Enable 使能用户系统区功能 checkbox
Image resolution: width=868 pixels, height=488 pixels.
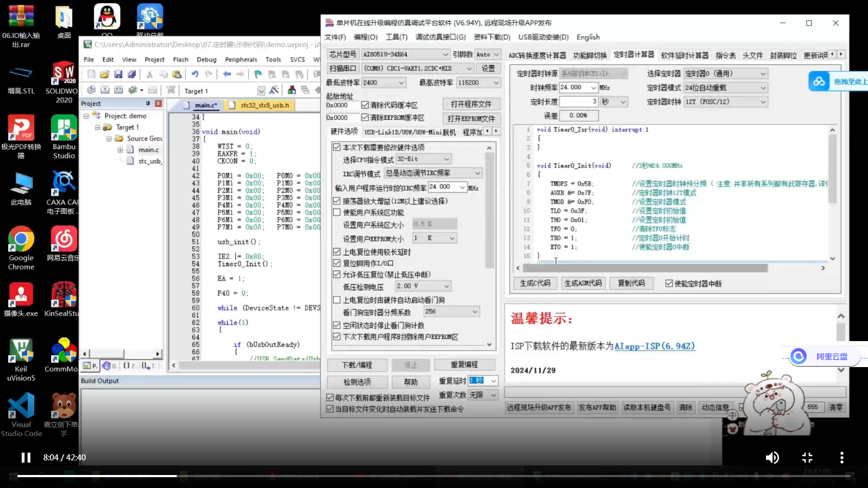click(x=337, y=213)
